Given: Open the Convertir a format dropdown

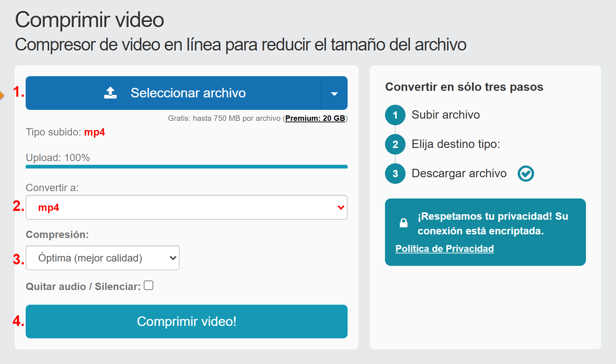Looking at the screenshot, I should 186,207.
